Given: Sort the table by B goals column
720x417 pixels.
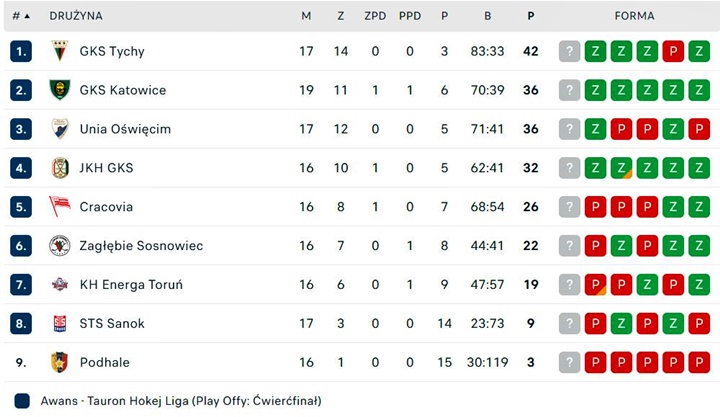Looking at the screenshot, I should pyautogui.click(x=488, y=16).
